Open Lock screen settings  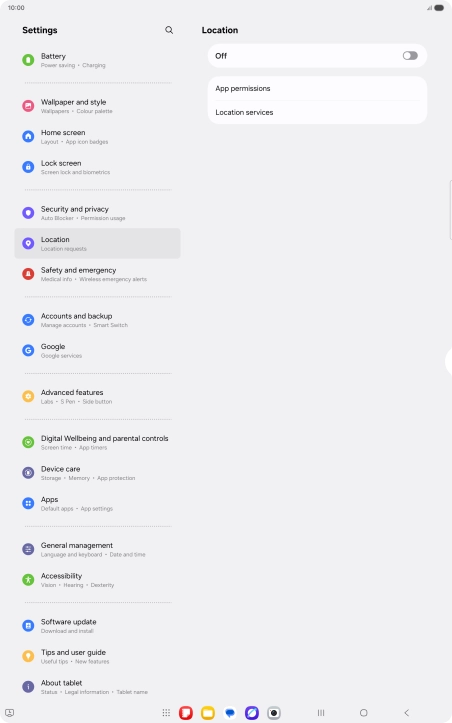[x=97, y=167]
